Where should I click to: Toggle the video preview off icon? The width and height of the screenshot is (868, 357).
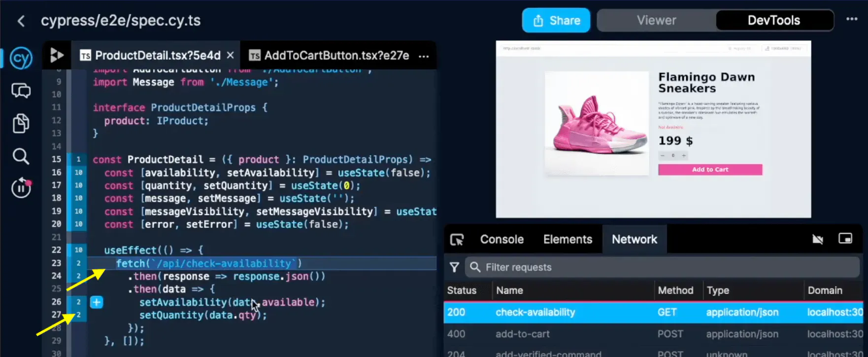pyautogui.click(x=817, y=239)
